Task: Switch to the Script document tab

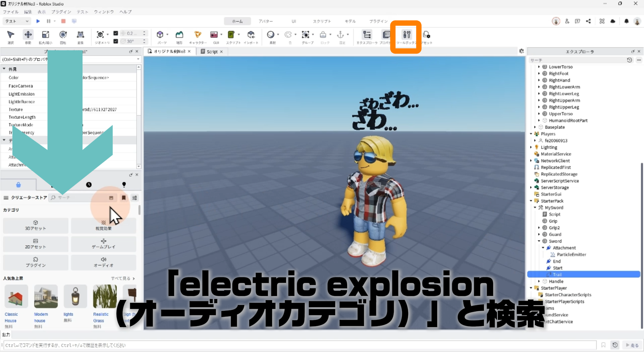Action: 212,52
